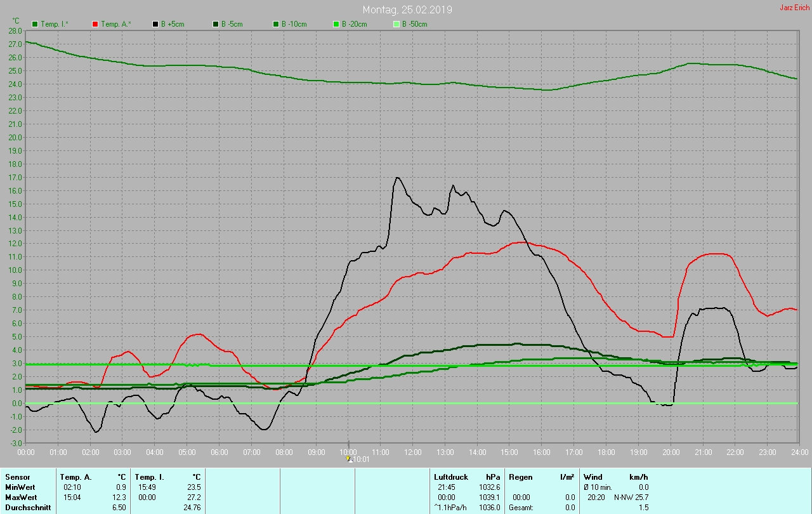The image size is (812, 514).
Task: Select the "Ø 10 min." wind label
Action: point(599,487)
